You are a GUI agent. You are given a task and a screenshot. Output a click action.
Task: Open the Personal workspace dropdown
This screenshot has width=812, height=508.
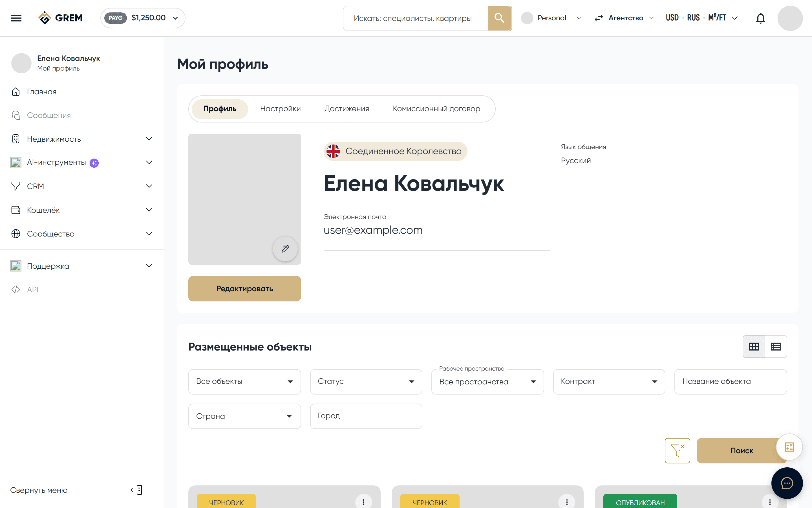tap(551, 18)
